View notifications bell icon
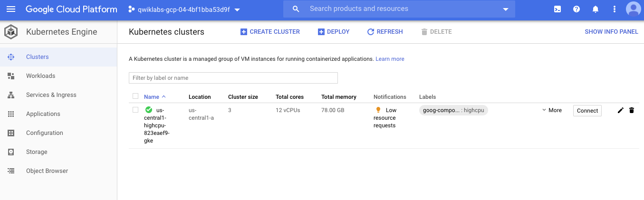 click(x=596, y=9)
